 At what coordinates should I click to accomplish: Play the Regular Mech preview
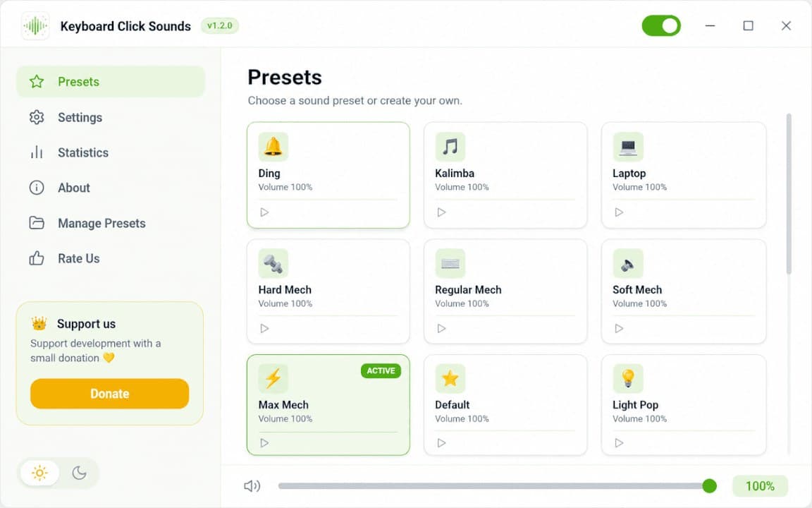441,328
